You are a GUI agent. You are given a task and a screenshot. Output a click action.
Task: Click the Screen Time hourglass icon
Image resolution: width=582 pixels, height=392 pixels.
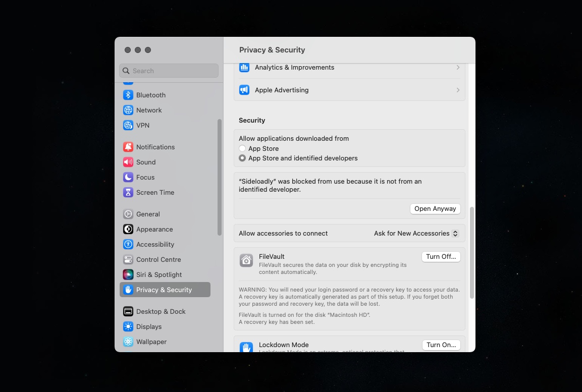pos(128,193)
